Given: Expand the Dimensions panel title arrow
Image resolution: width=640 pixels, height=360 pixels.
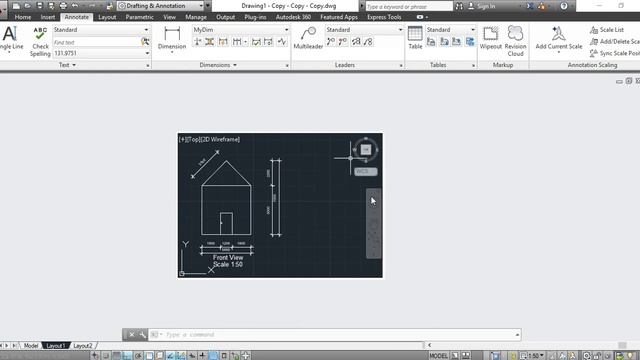Looking at the screenshot, I should pyautogui.click(x=235, y=65).
